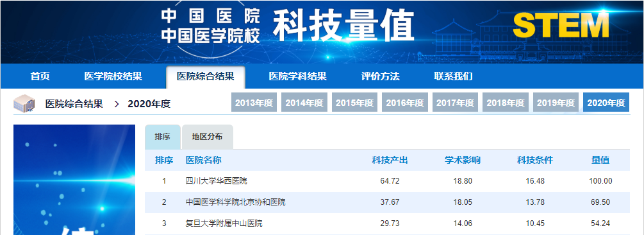This screenshot has height=235, width=644.
Task: Click the rank 2 cell
Action: [x=164, y=202]
